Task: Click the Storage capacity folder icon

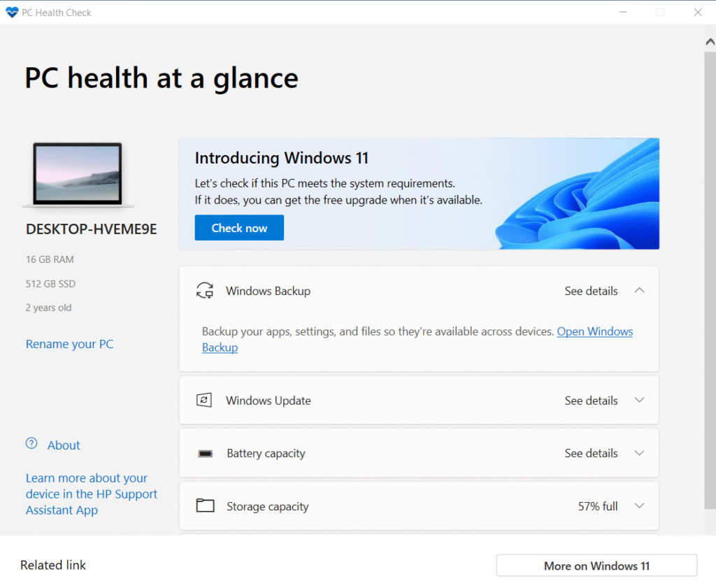Action: 205,505
